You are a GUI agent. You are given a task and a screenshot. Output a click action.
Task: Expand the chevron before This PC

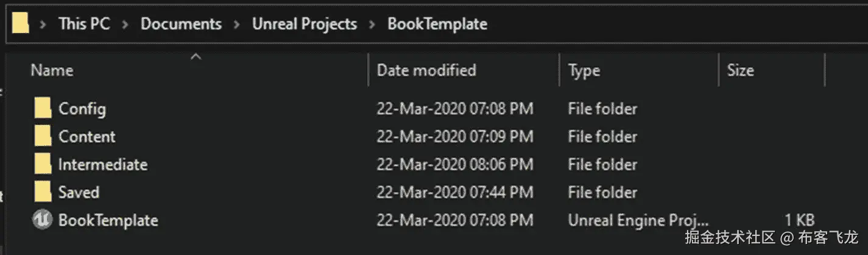[43, 24]
